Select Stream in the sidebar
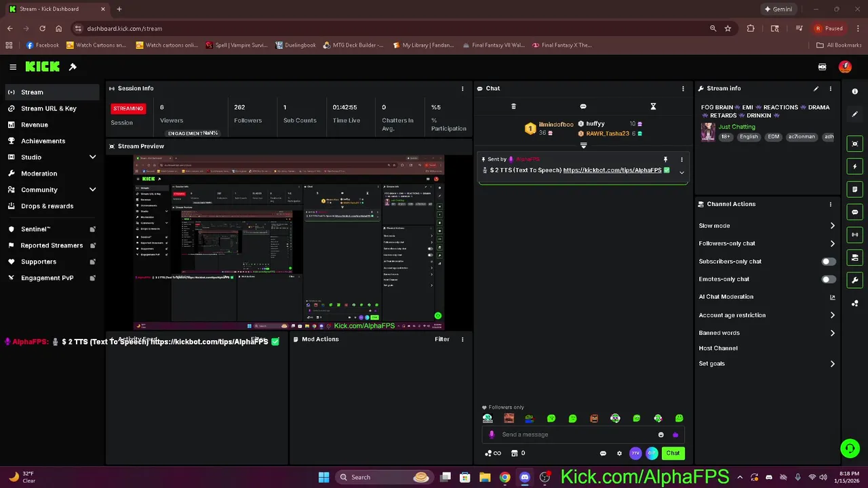This screenshot has width=868, height=488. point(52,92)
